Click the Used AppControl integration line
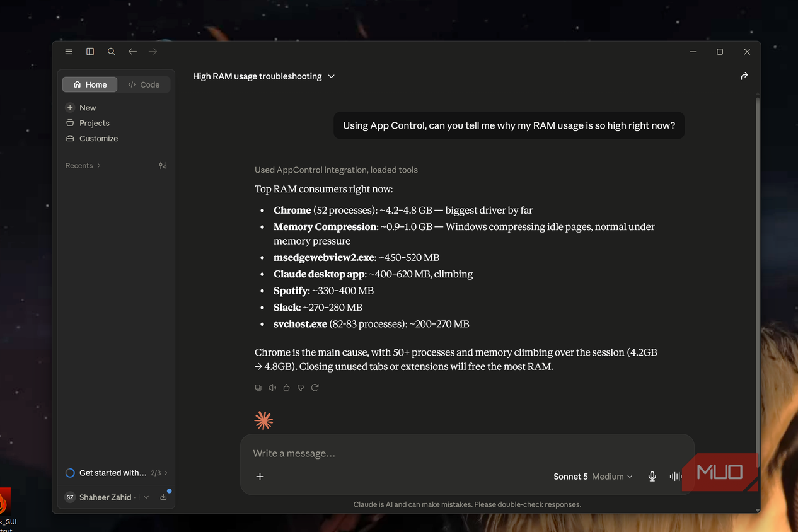This screenshot has height=532, width=798. point(336,170)
